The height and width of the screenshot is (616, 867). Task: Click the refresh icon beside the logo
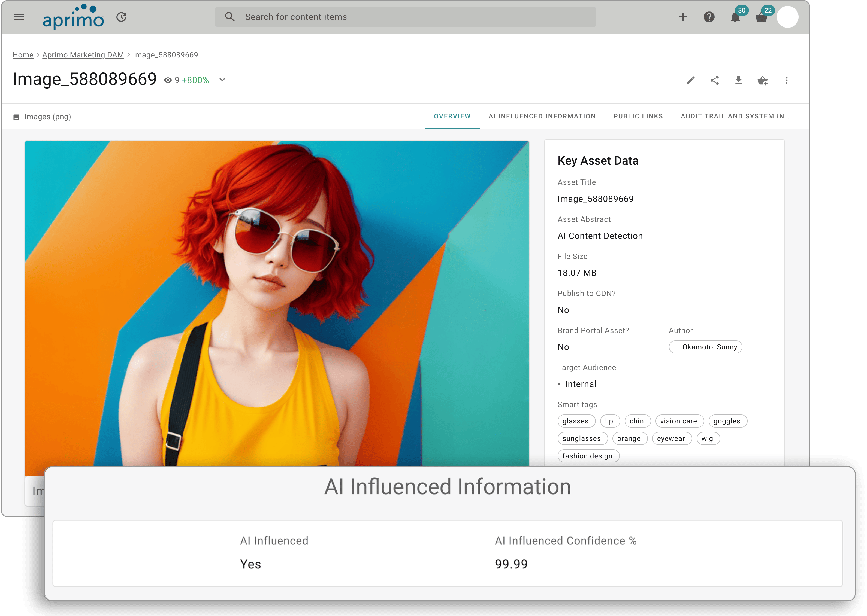point(121,17)
